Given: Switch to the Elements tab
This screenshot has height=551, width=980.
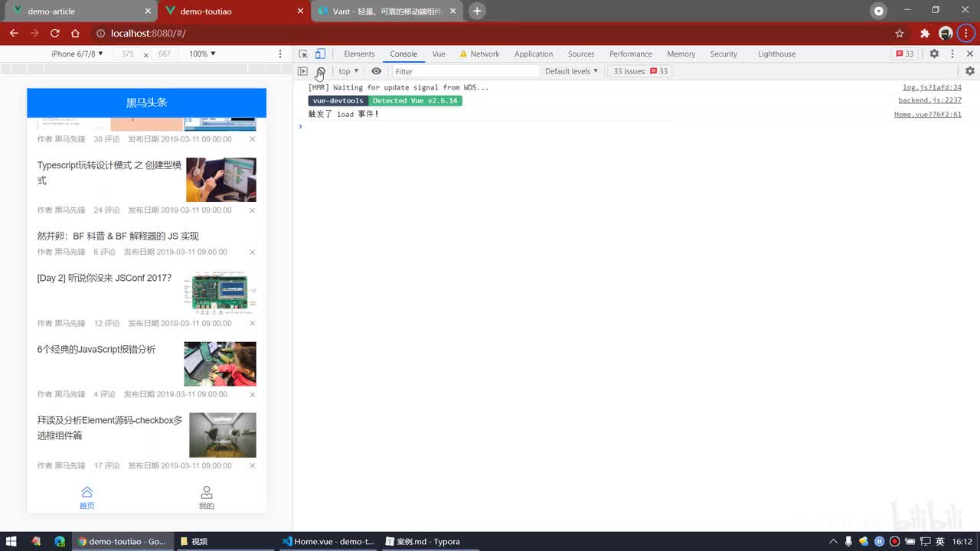Looking at the screenshot, I should [359, 54].
